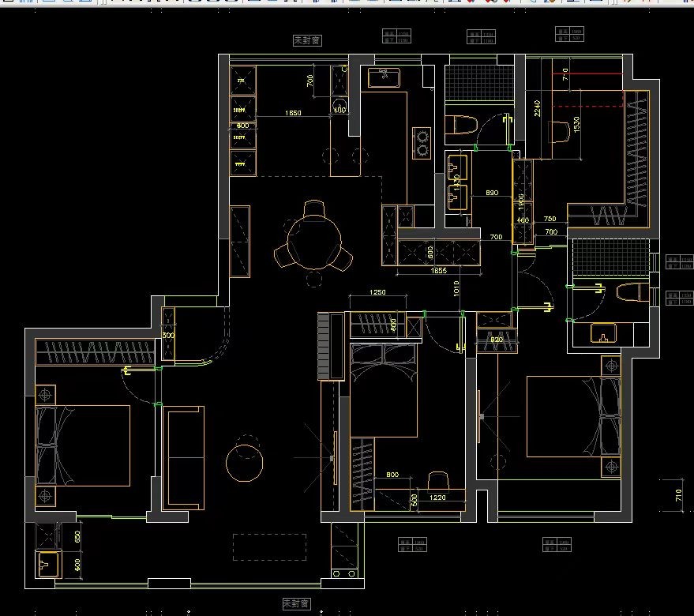The height and width of the screenshot is (616, 694).
Task: Click the dashed rug rectangle in living room
Action: click(269, 547)
